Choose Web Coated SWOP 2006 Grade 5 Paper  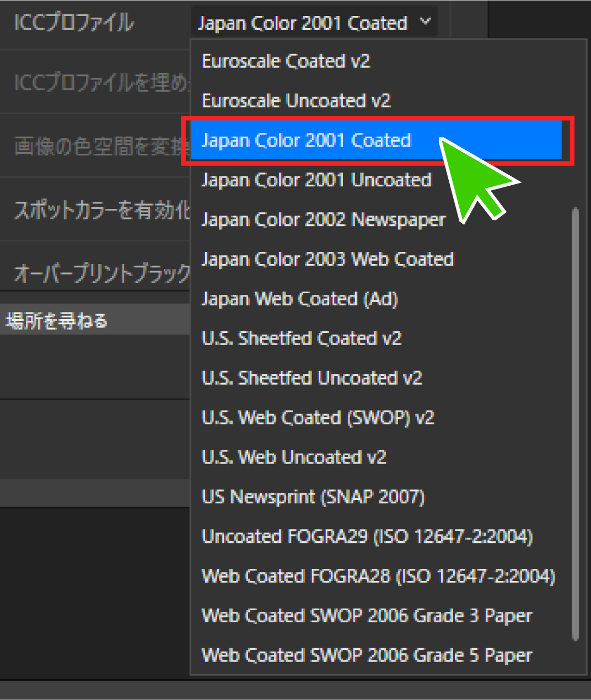click(367, 655)
